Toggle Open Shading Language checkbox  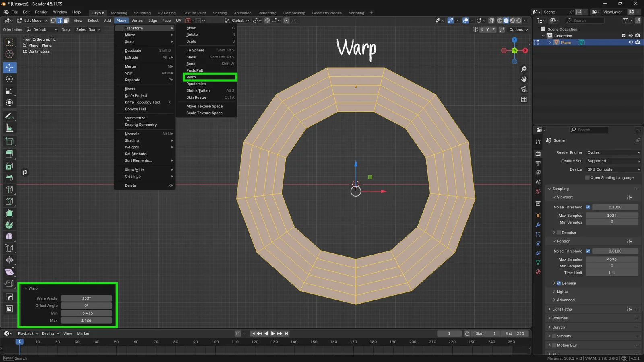pyautogui.click(x=587, y=178)
